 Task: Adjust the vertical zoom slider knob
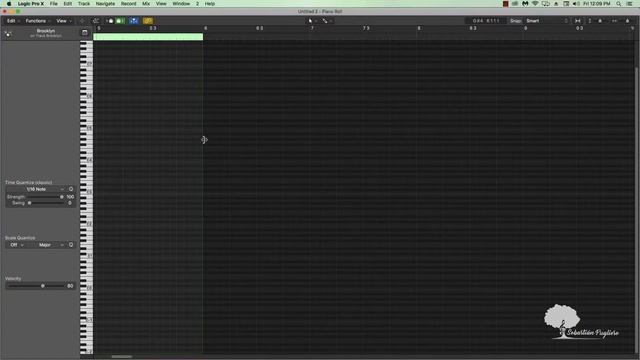[x=600, y=21]
